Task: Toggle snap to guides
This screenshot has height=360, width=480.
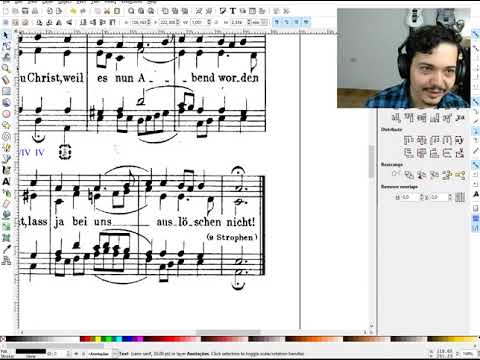Action: pyautogui.click(x=476, y=229)
